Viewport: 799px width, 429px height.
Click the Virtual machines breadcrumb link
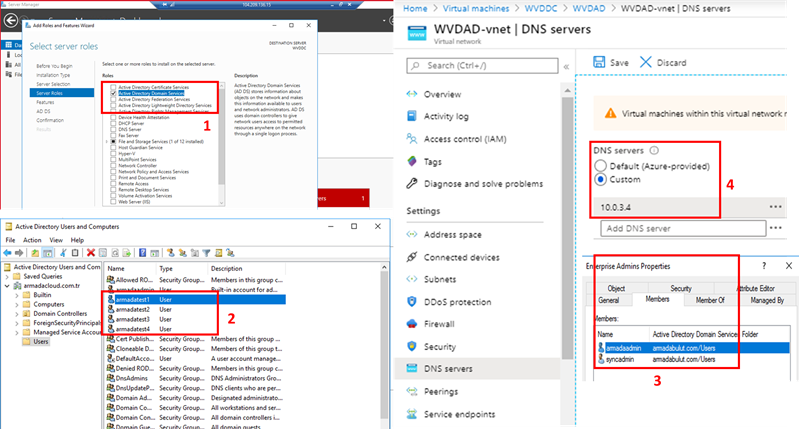pos(476,8)
